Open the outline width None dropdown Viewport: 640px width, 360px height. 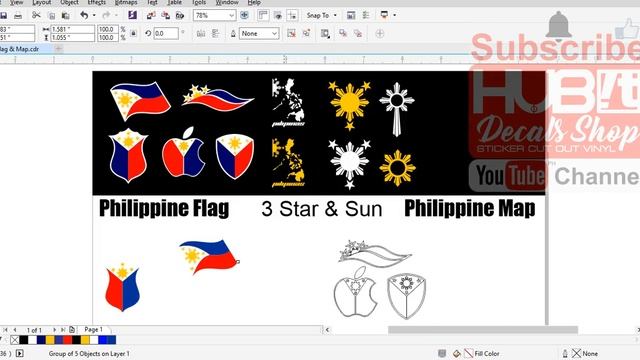tap(259, 33)
